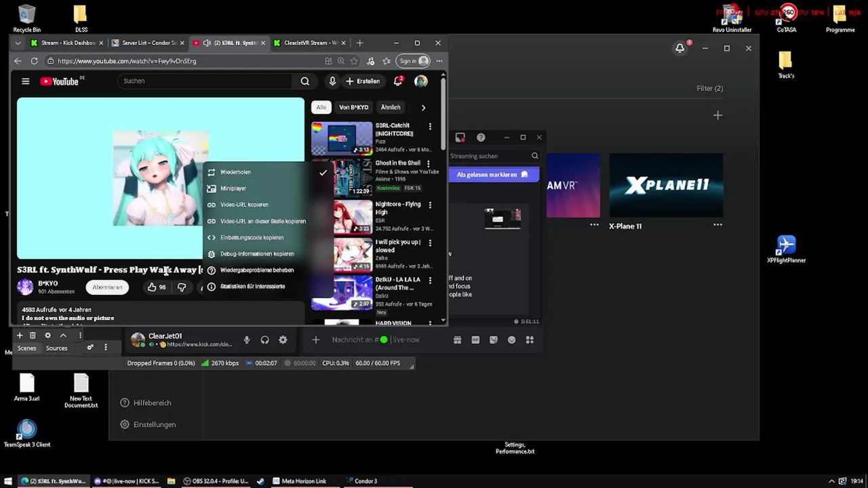868x488 pixels.
Task: Open help question mark in Kick window
Action: tap(481, 138)
